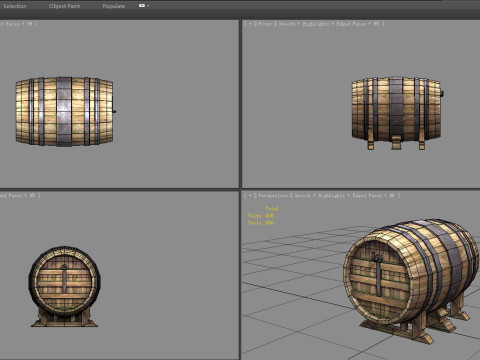Select the barrel in the top-left viewport

click(65, 112)
